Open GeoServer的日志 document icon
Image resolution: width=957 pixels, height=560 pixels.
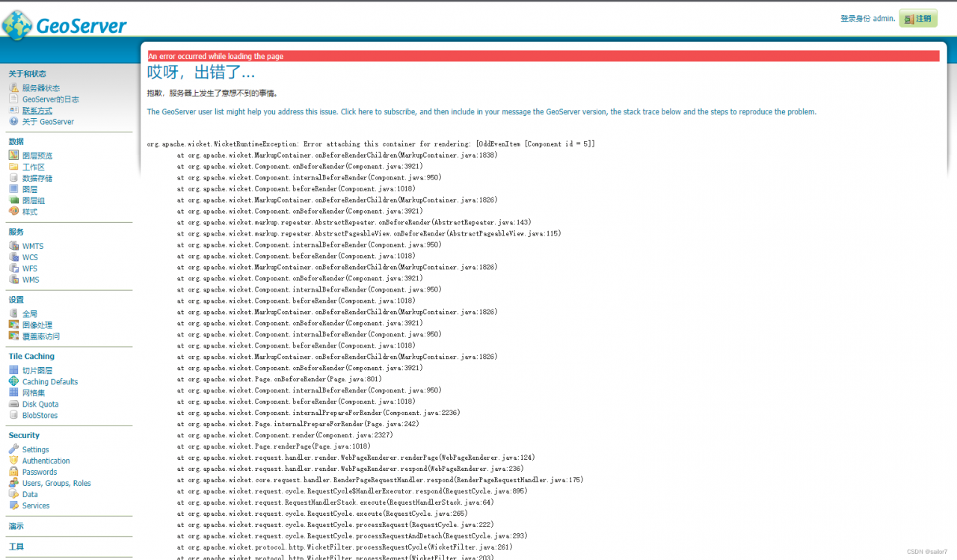point(13,99)
